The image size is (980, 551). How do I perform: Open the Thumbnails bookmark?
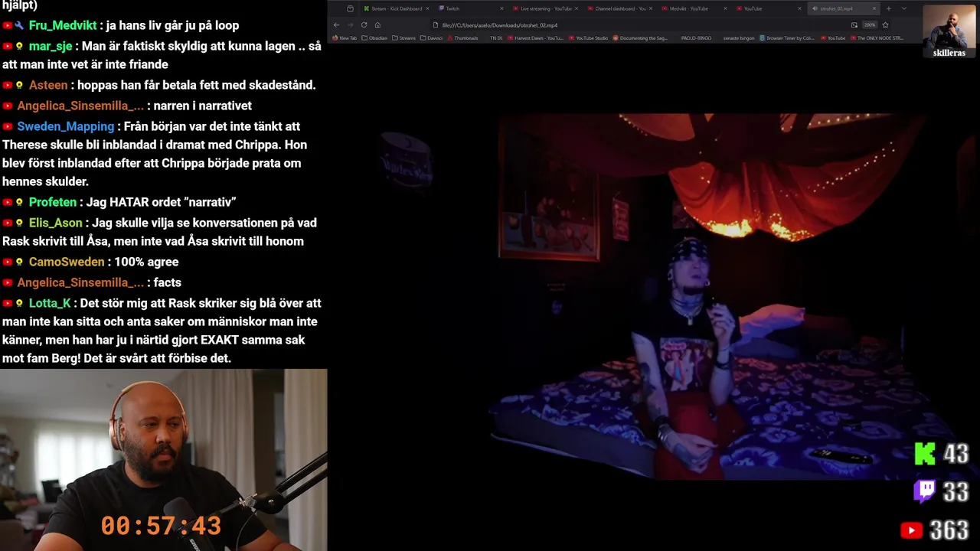462,37
